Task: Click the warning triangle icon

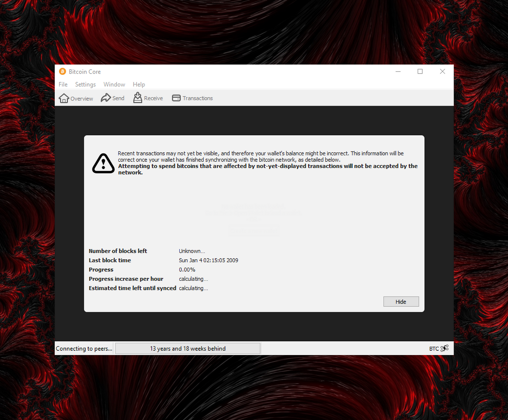Action: pos(103,164)
